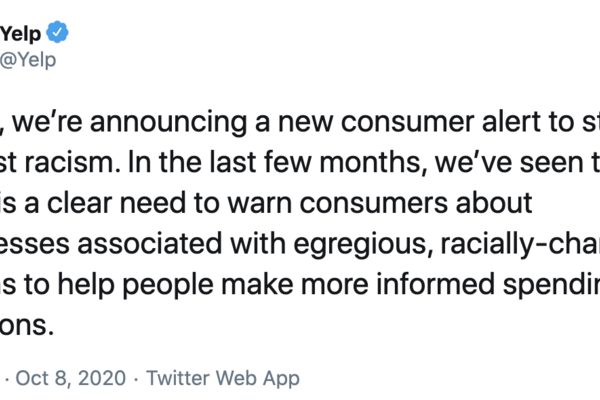Open the Yelp display name profile
Viewport: 600px width, 400px height.
(x=22, y=33)
